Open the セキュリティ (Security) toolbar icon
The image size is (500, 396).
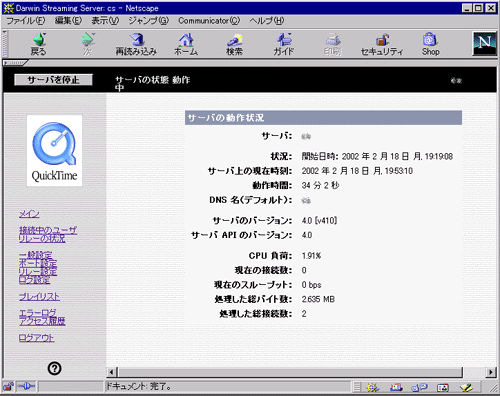coord(382,44)
